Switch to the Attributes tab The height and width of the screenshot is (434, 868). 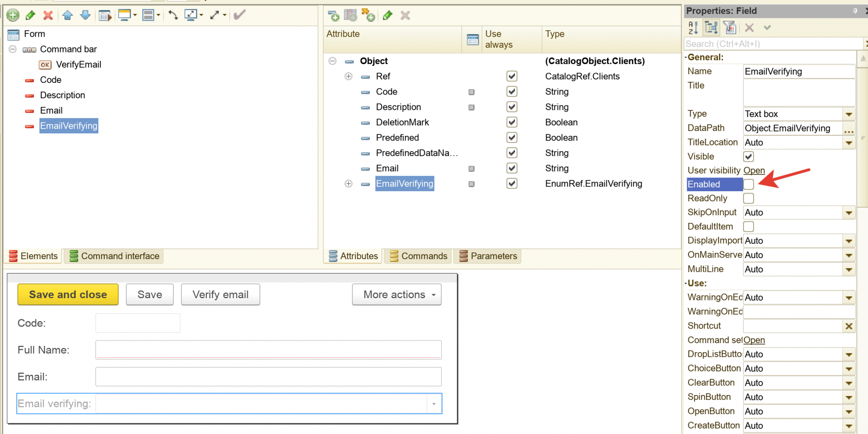353,256
